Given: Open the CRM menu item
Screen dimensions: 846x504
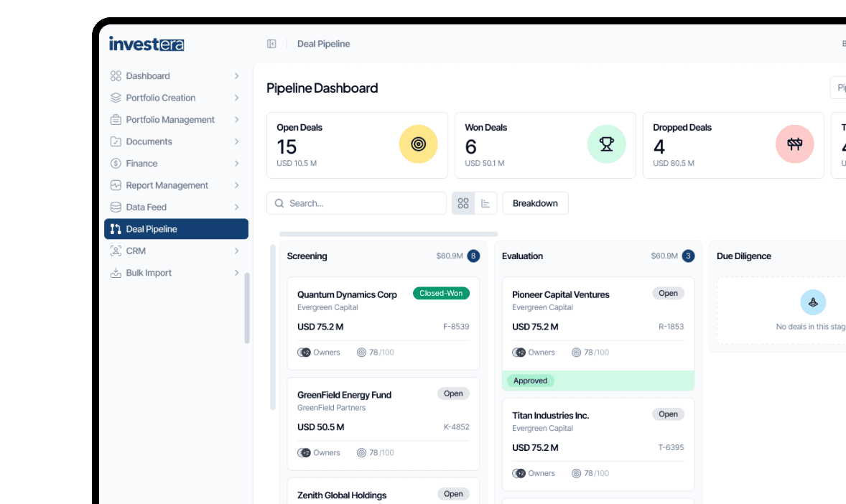Looking at the screenshot, I should pyautogui.click(x=176, y=251).
